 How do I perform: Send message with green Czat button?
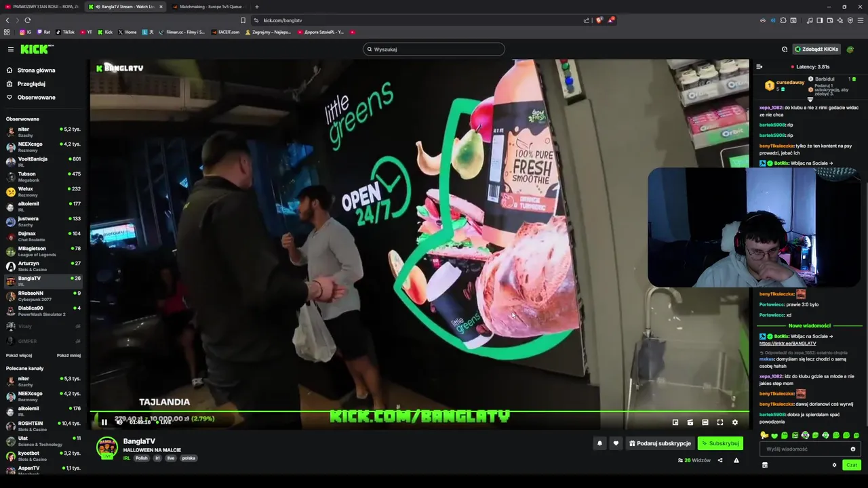[852, 465]
